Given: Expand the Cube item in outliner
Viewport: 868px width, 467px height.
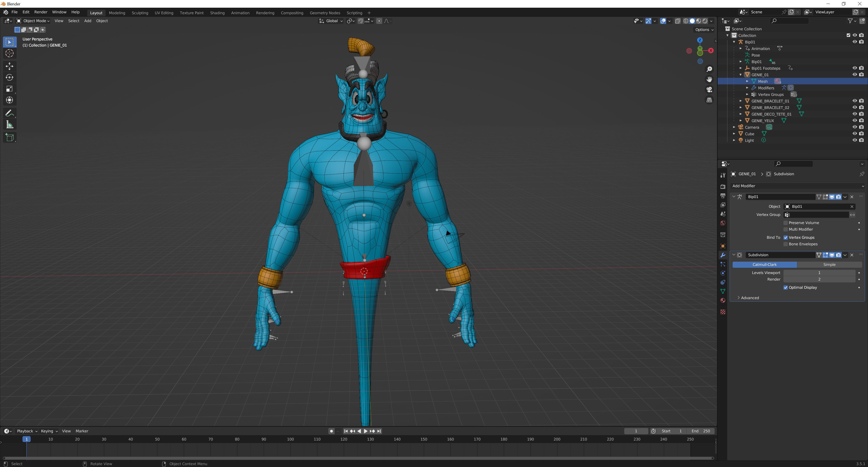Looking at the screenshot, I should coord(734,134).
